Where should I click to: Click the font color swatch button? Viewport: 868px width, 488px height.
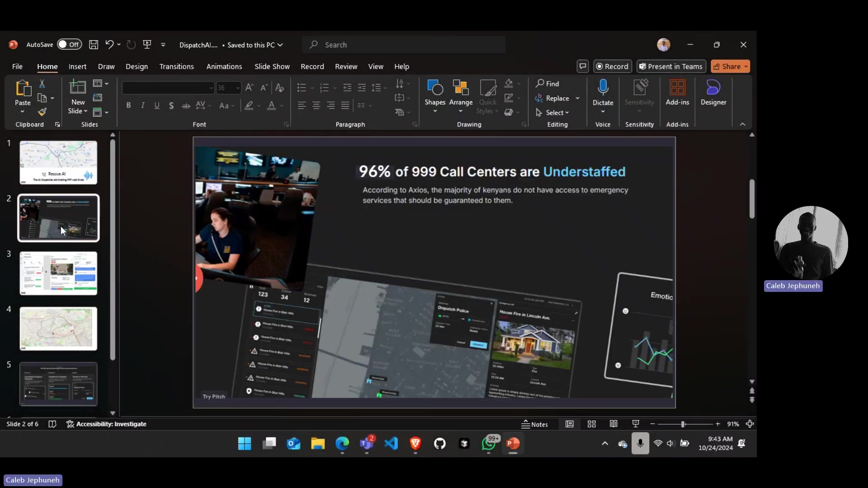[x=271, y=105]
